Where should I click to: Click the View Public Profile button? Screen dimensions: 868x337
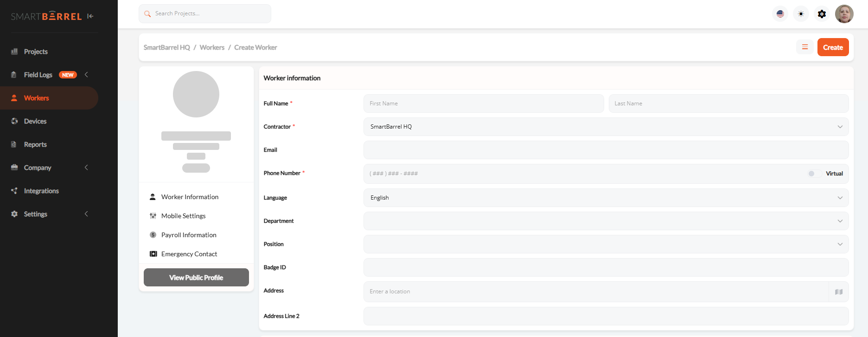point(196,278)
